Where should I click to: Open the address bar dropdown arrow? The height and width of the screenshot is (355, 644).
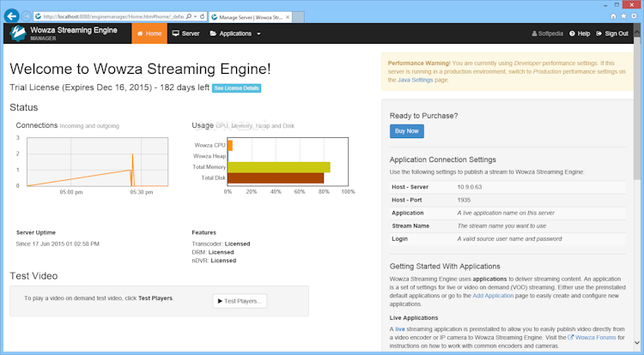point(195,16)
